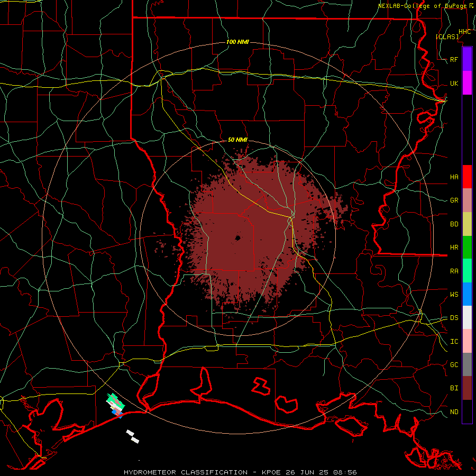Select the dusty pink GR graupel swatch

point(467,200)
